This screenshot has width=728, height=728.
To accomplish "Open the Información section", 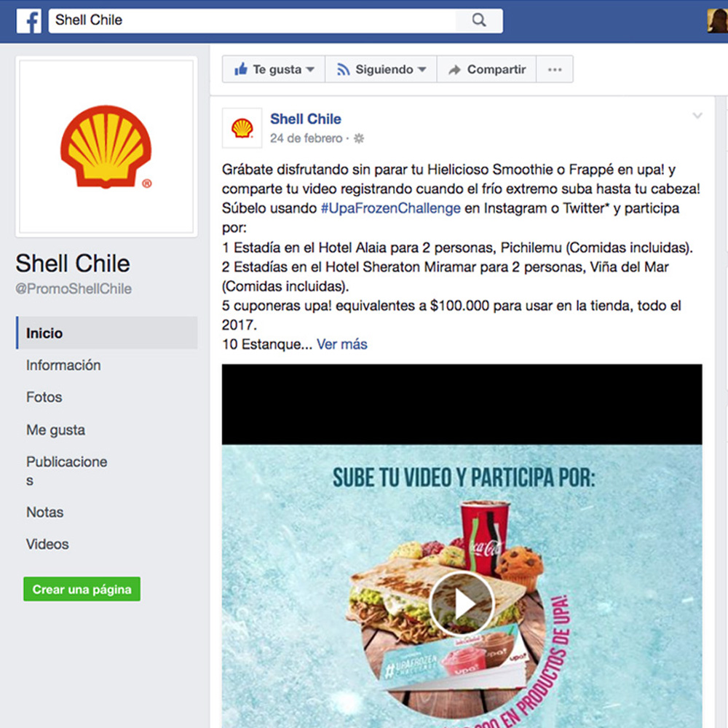I will pos(63,365).
